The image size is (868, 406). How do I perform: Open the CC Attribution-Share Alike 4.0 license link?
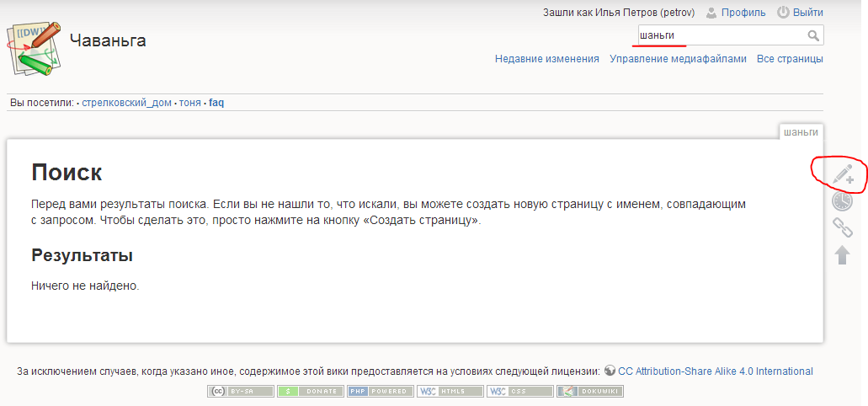coord(716,371)
